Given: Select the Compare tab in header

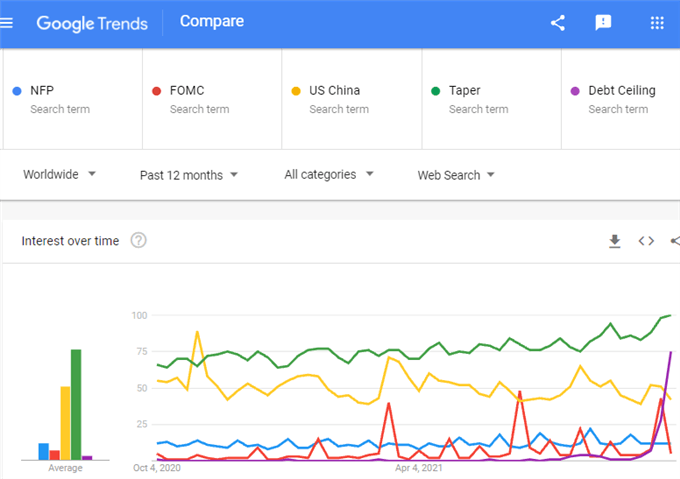Looking at the screenshot, I should (x=212, y=21).
